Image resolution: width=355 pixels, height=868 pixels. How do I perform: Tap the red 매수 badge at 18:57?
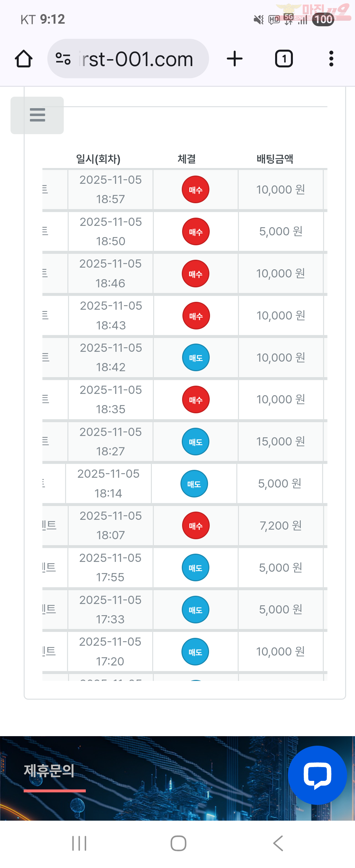coord(195,190)
